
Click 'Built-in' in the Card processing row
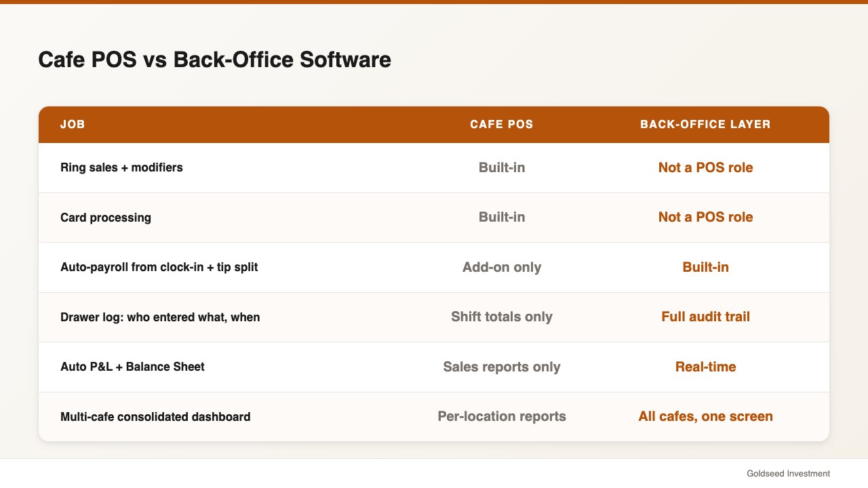[502, 217]
